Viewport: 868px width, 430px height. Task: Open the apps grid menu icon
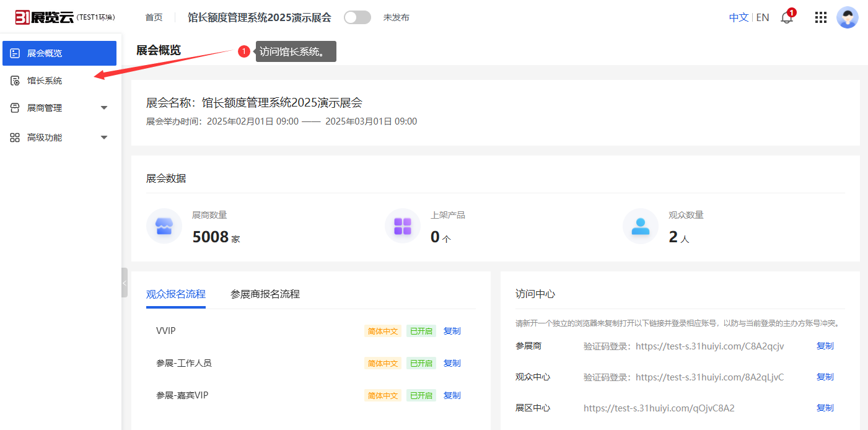point(821,17)
